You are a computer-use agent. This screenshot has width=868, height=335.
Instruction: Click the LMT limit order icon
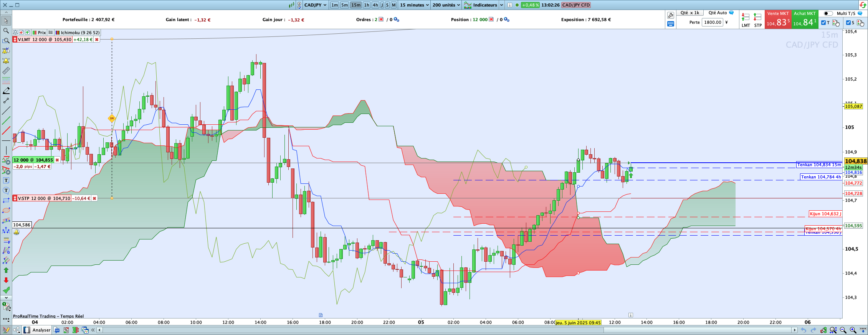pos(746,20)
